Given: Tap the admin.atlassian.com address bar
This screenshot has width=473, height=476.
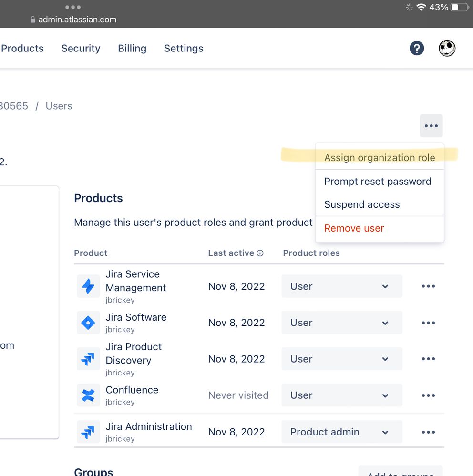Looking at the screenshot, I should point(73,20).
